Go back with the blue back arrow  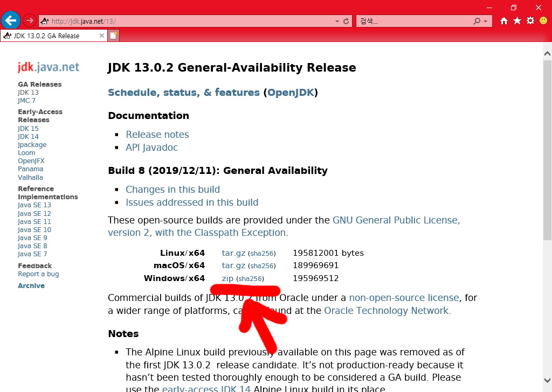pyautogui.click(x=11, y=20)
